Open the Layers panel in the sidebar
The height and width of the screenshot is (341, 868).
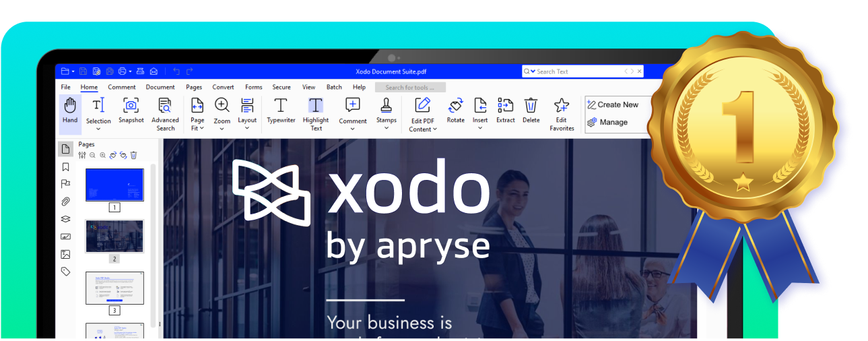coord(65,219)
